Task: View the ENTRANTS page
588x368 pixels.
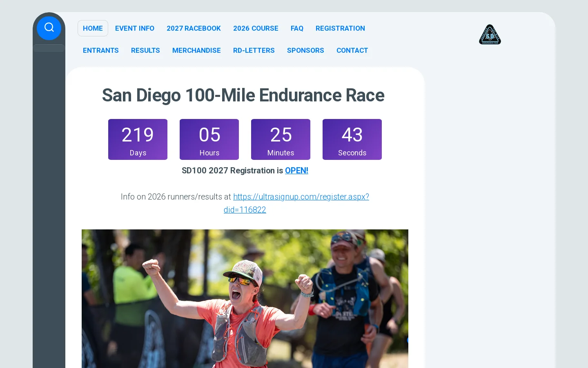Action: 101,50
